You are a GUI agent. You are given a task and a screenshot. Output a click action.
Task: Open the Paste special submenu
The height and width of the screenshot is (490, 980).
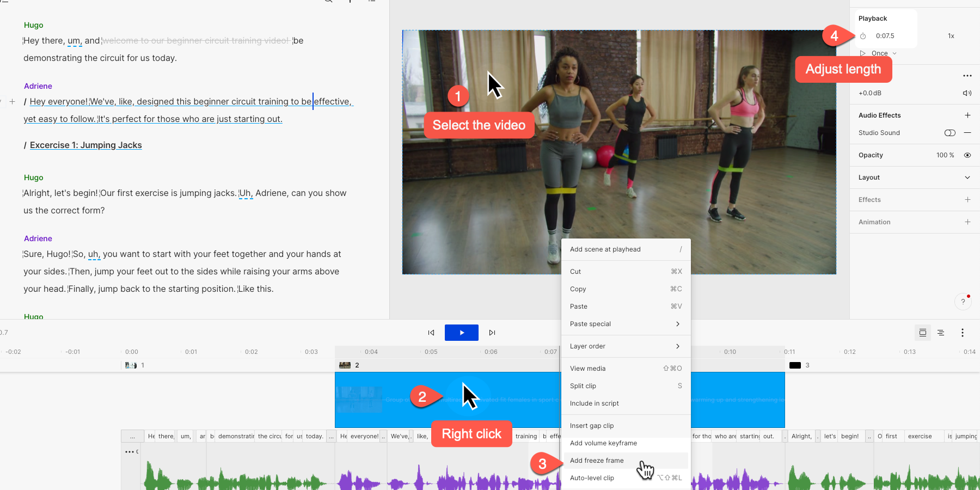[626, 324]
